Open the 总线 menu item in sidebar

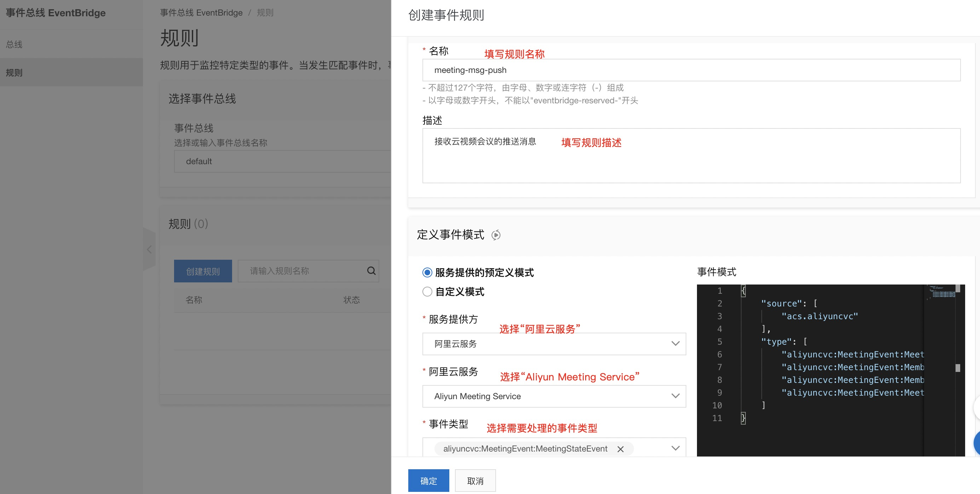coord(71,44)
